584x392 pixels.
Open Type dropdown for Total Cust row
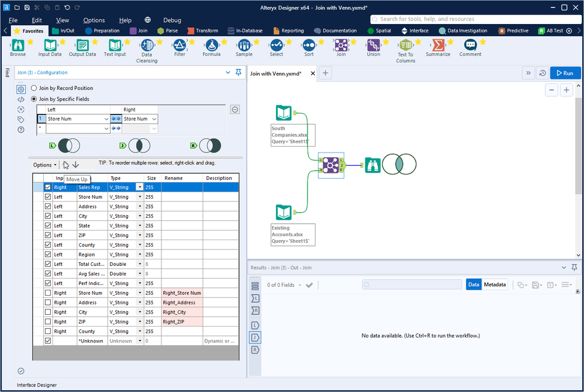140,264
